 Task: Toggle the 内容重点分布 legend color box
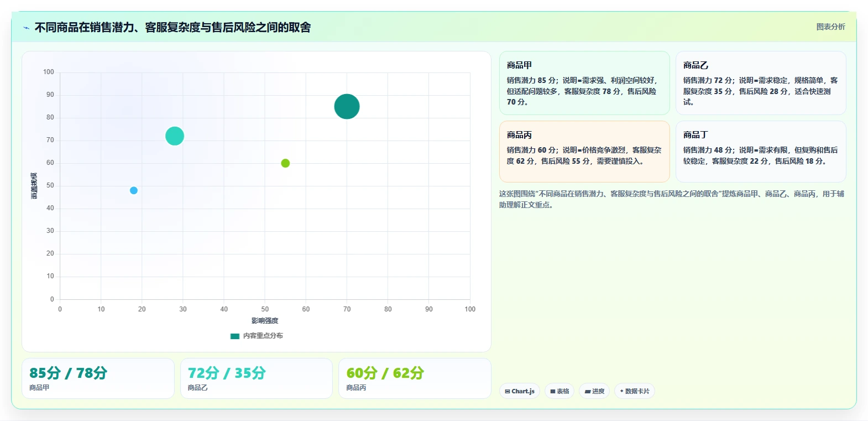235,336
